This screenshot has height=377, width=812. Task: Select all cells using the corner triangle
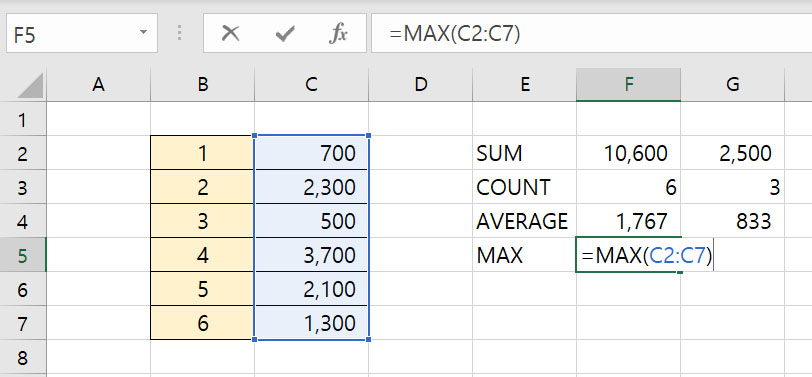click(x=30, y=85)
